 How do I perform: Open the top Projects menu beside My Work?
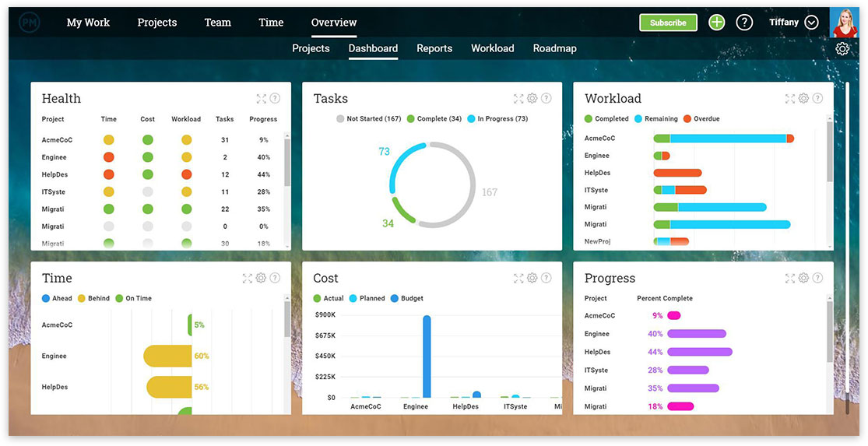(x=157, y=22)
